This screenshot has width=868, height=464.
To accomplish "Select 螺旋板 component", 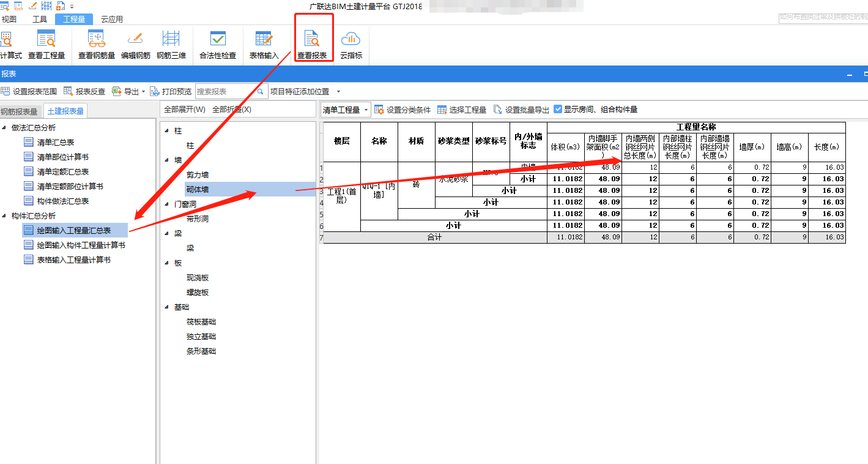I will coord(198,292).
